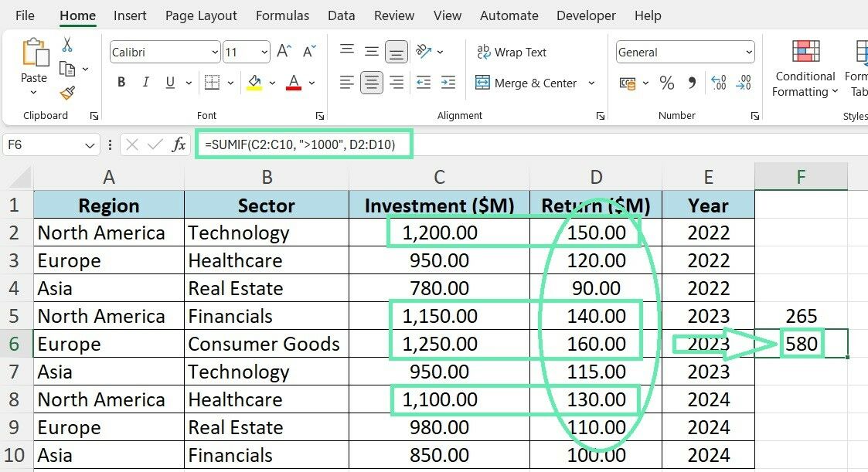
Task: Switch to Page Layout tab
Action: pos(201,15)
